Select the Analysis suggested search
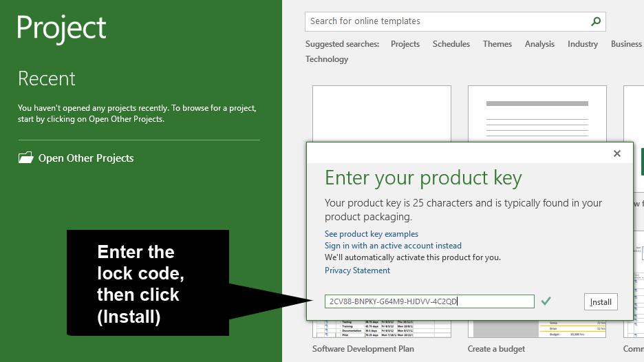 pos(539,44)
